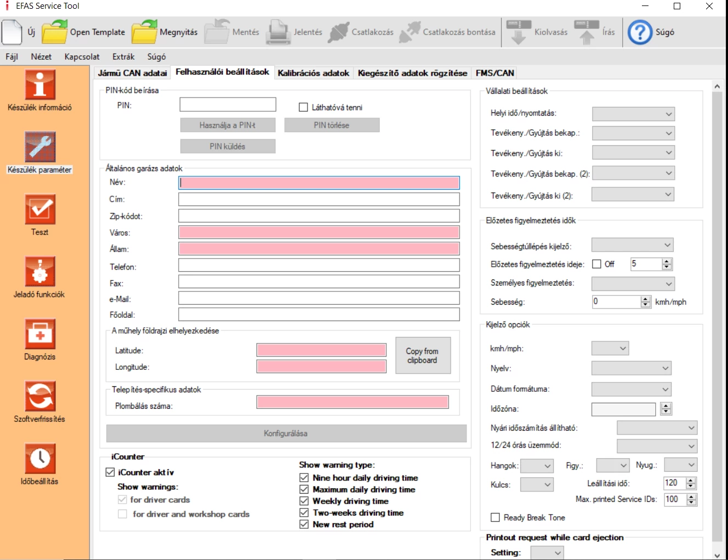Decrease Max. printed Service IDs spinner
This screenshot has height=560, width=728.
691,502
